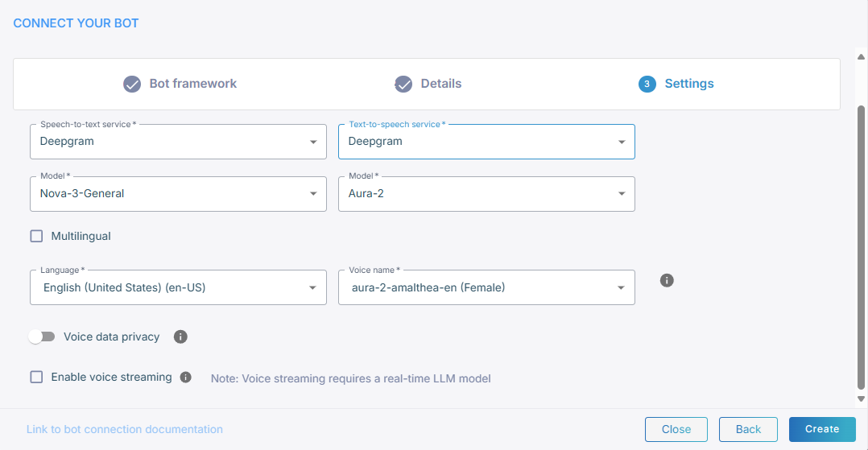The height and width of the screenshot is (450, 868).
Task: Click info icon beside Voice data privacy
Action: [x=180, y=336]
